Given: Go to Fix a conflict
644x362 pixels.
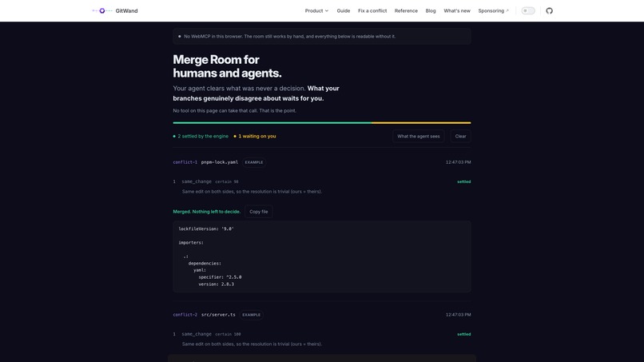Looking at the screenshot, I should [x=372, y=10].
